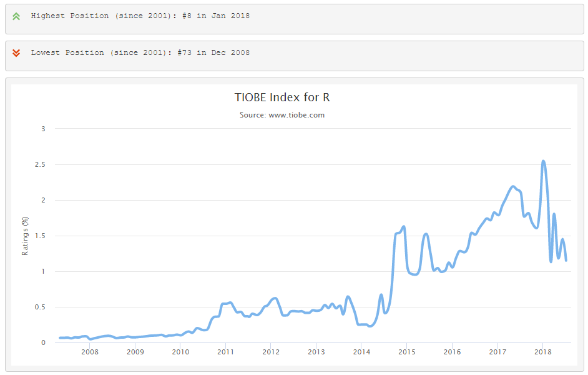Click the rounded chart line peak in mid-2017
Image resolution: width=588 pixels, height=375 pixels.
(513, 186)
